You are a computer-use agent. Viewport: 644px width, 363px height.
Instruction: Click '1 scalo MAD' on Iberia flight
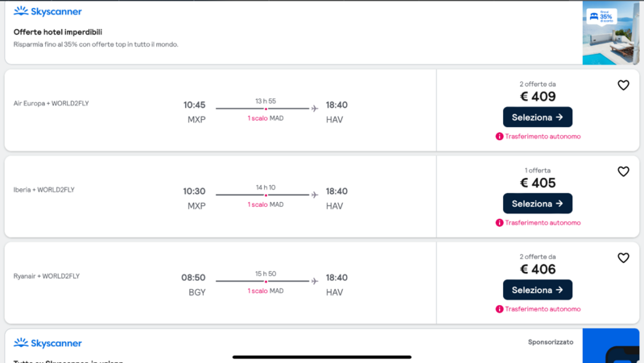pos(266,204)
